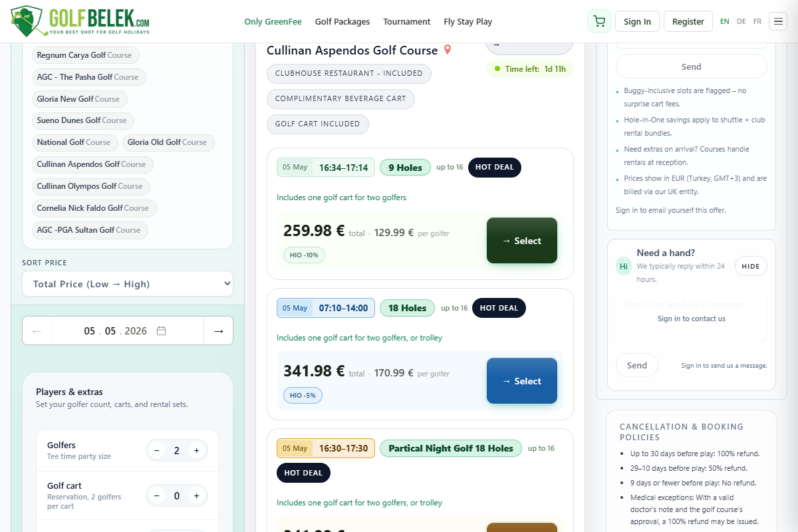Click the HIO -5% badge

pos(304,395)
